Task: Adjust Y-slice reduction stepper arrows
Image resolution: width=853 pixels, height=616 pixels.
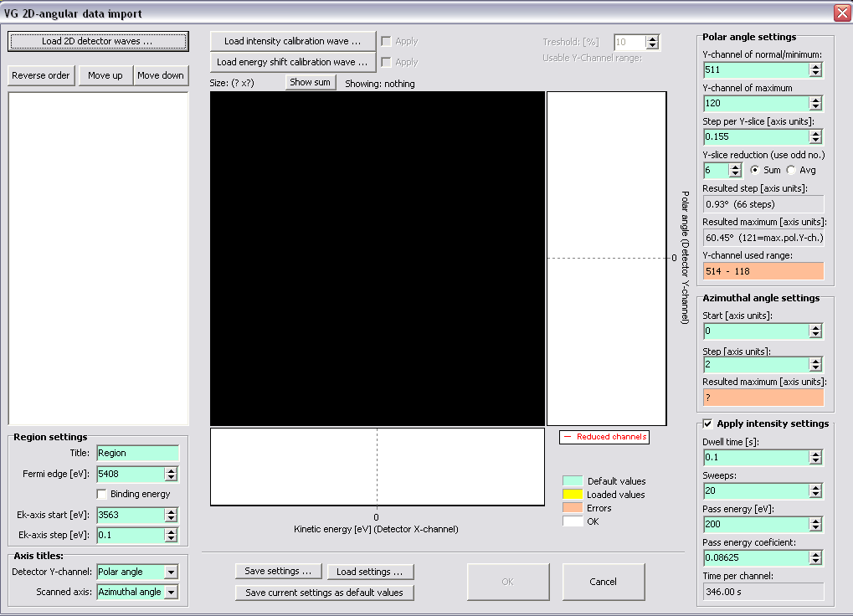Action: click(735, 170)
